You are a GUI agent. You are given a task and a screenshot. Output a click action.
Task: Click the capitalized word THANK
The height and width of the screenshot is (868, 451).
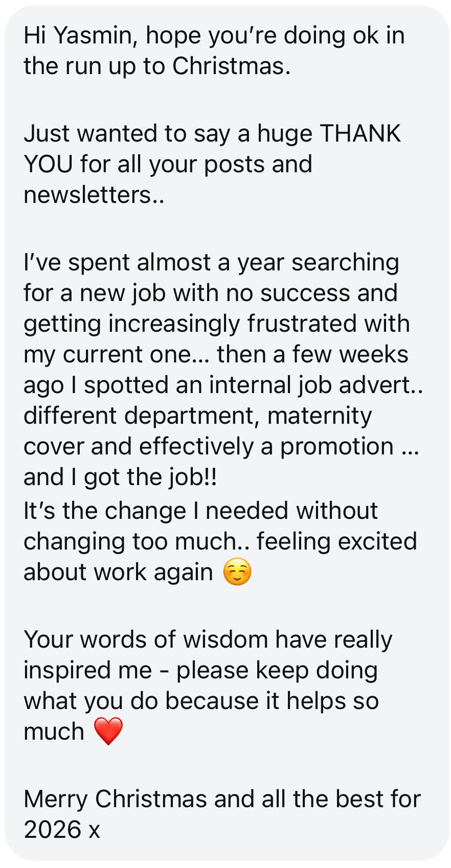[360, 133]
